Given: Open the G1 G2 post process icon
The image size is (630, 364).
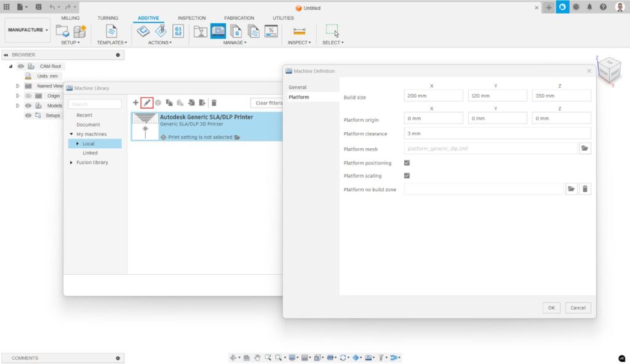Looking at the screenshot, I should click(x=178, y=31).
